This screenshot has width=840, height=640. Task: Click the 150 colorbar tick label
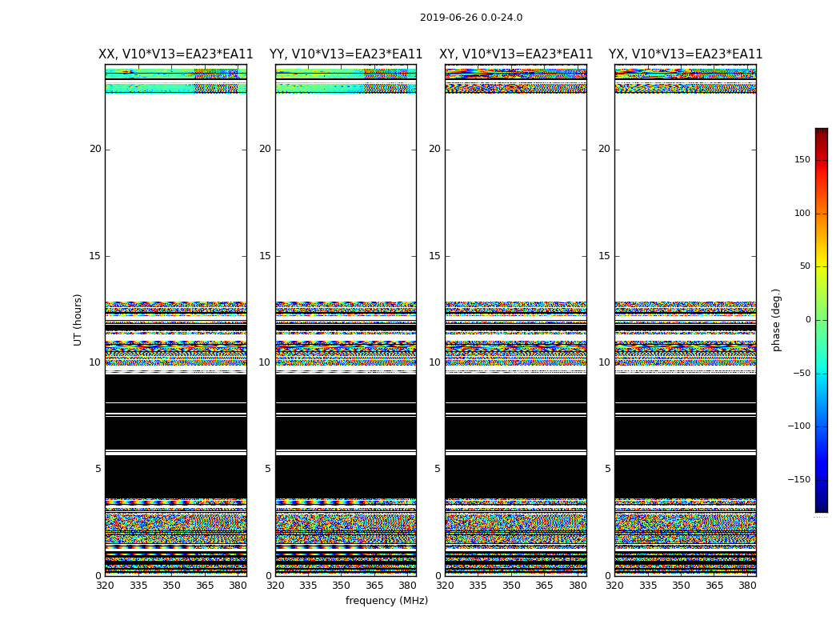click(x=802, y=159)
